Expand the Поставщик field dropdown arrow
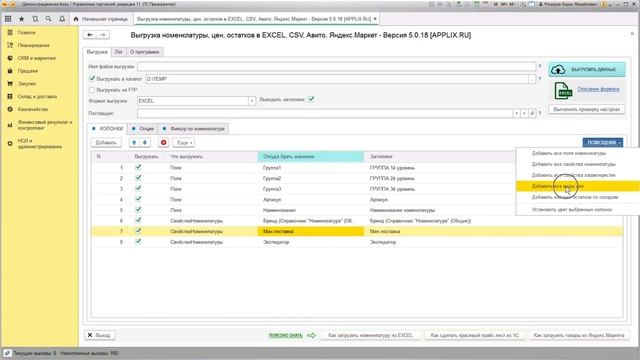The image size is (640, 360). pos(517,113)
